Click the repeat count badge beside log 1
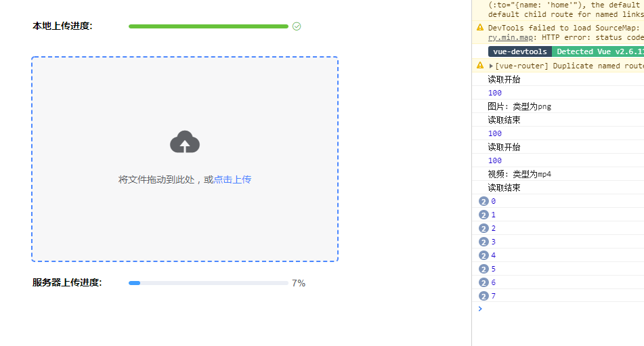This screenshot has width=644, height=346. pos(484,215)
